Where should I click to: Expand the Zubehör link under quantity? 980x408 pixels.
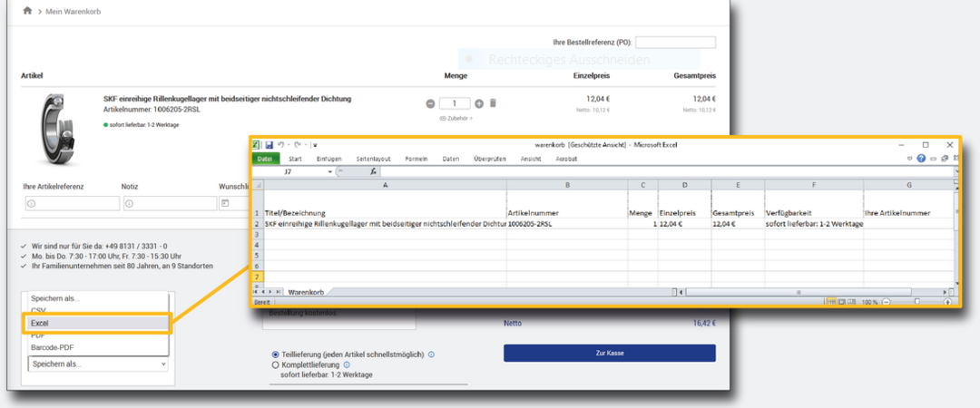tap(456, 118)
